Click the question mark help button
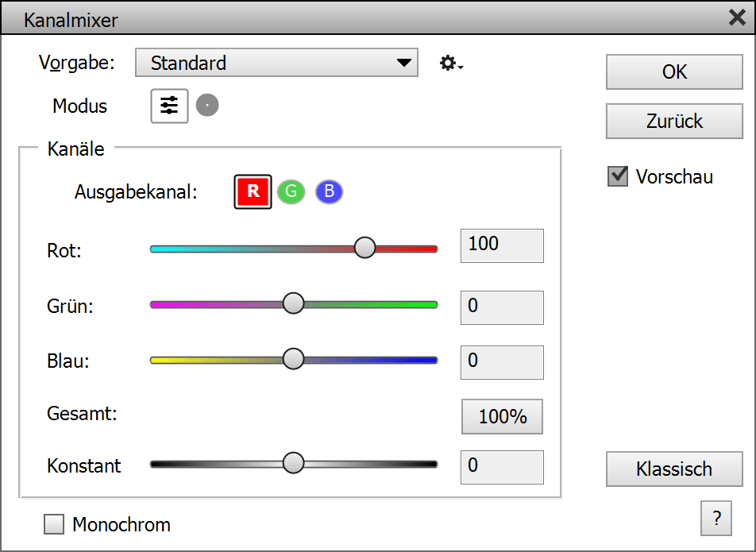The image size is (756, 552). click(x=716, y=519)
